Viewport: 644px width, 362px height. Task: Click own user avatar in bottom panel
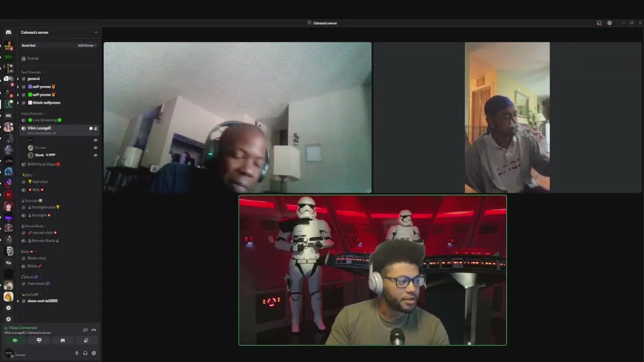point(9,353)
